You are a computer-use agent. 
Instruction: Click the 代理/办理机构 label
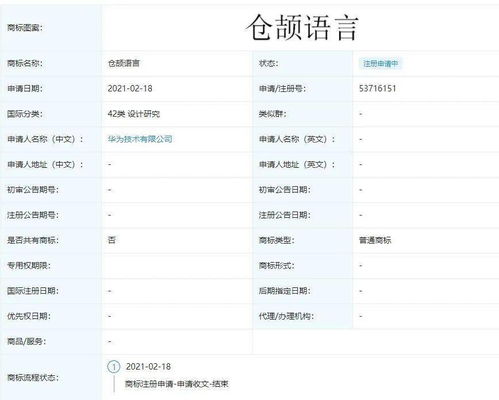tap(286, 316)
